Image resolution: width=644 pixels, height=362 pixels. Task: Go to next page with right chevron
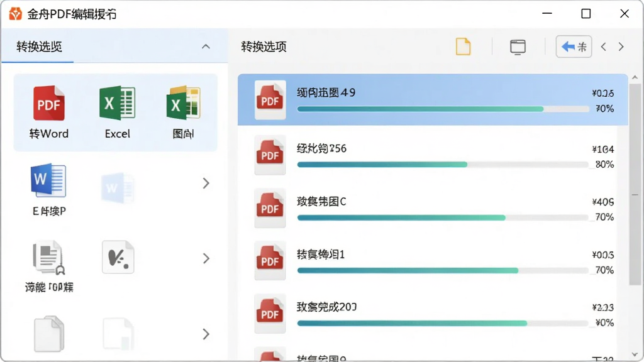(621, 47)
